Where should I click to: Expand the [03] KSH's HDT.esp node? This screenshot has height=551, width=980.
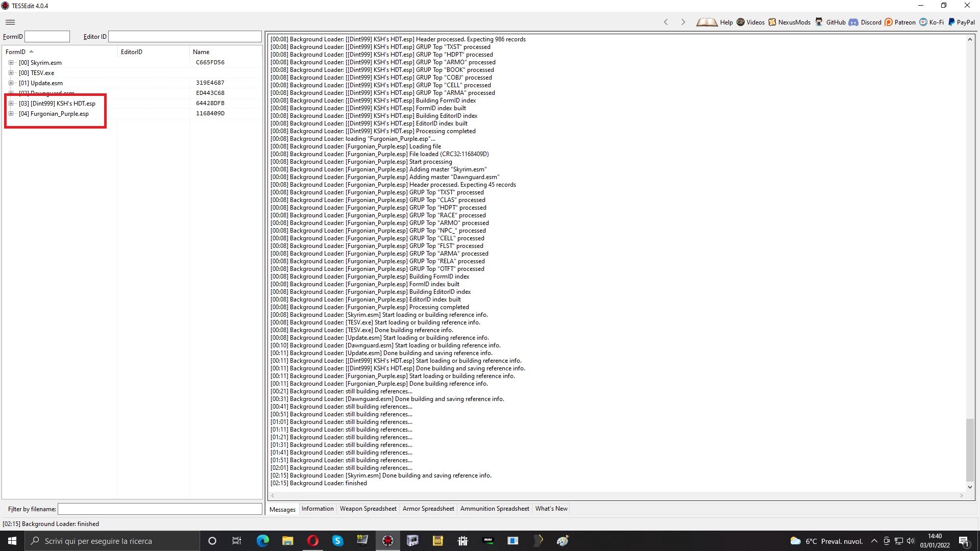11,104
